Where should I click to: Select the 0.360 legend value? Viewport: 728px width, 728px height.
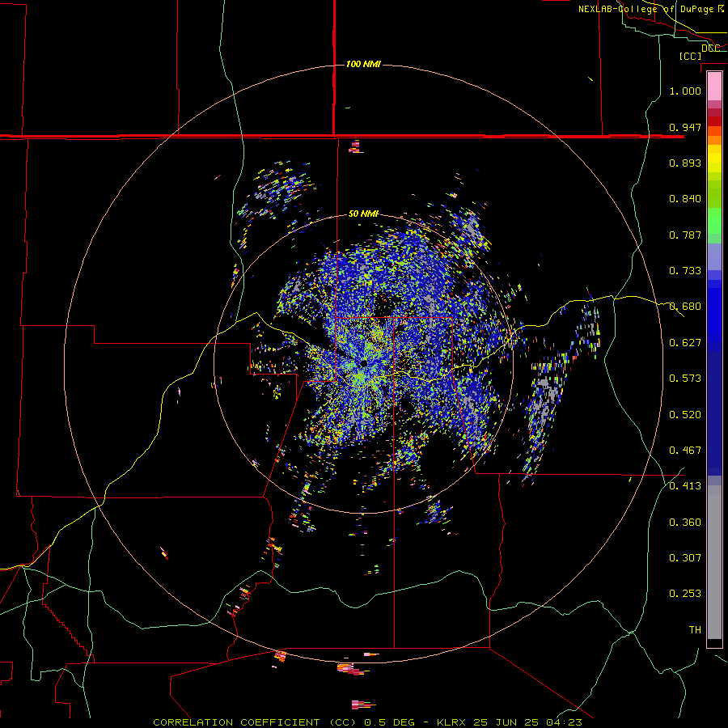click(685, 522)
